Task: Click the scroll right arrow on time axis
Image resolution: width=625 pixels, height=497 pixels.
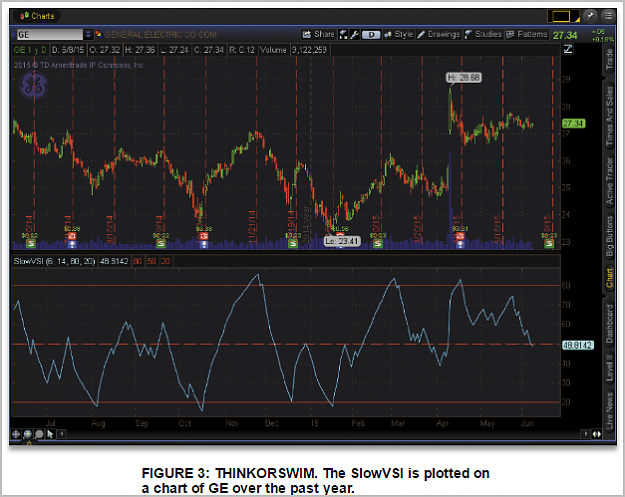Action: [586, 434]
